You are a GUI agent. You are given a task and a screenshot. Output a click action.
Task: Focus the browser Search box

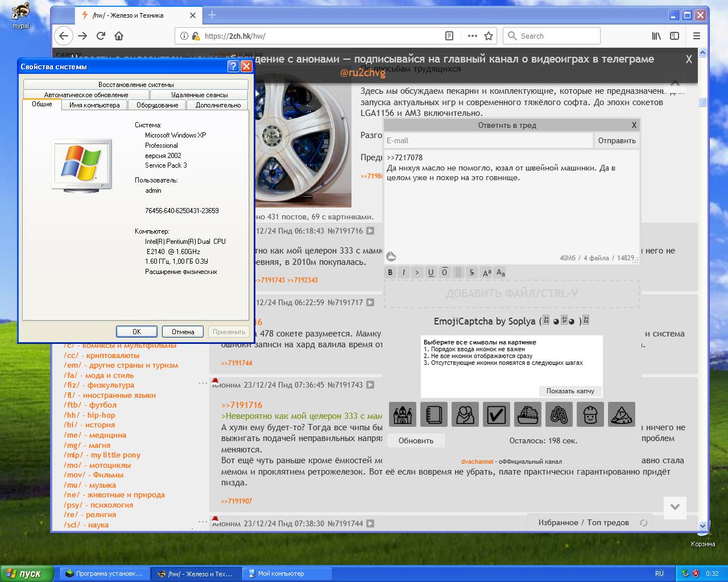tap(552, 36)
